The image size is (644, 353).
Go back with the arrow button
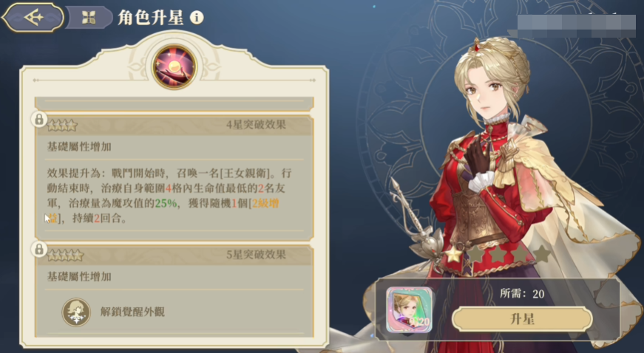pos(33,17)
